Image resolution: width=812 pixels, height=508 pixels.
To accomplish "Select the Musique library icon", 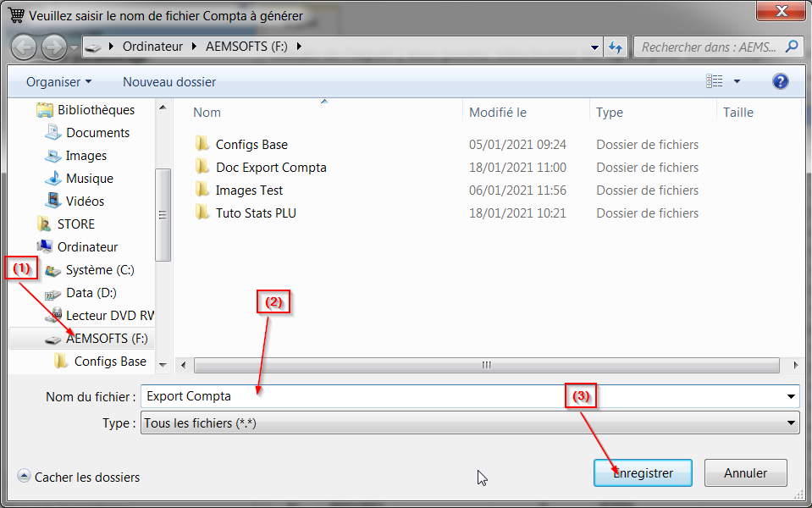I will [53, 179].
